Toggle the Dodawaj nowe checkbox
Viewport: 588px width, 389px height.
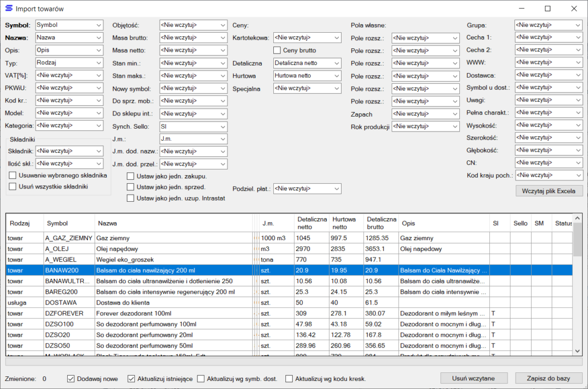click(x=72, y=379)
